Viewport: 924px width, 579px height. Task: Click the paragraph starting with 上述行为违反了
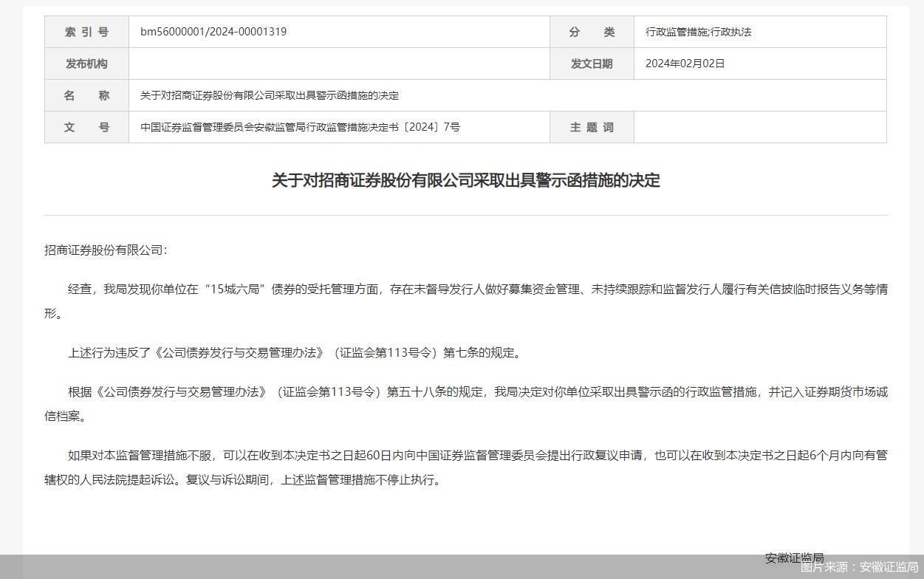click(x=296, y=352)
